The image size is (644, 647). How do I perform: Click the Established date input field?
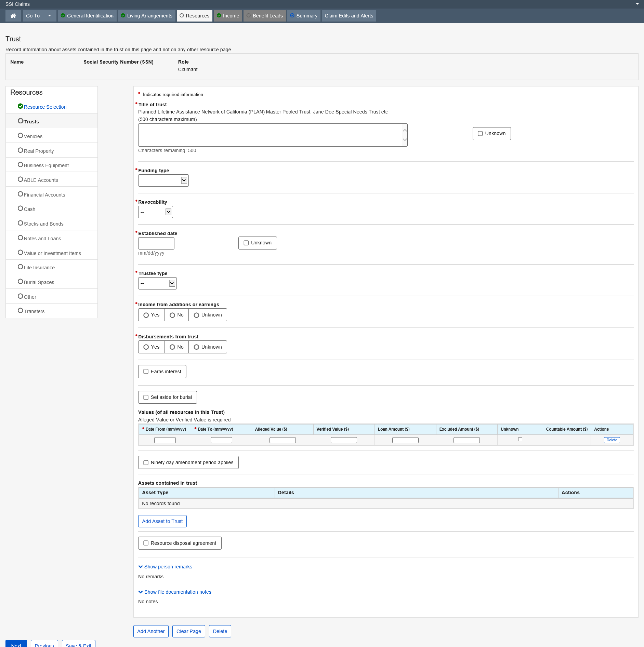point(156,243)
